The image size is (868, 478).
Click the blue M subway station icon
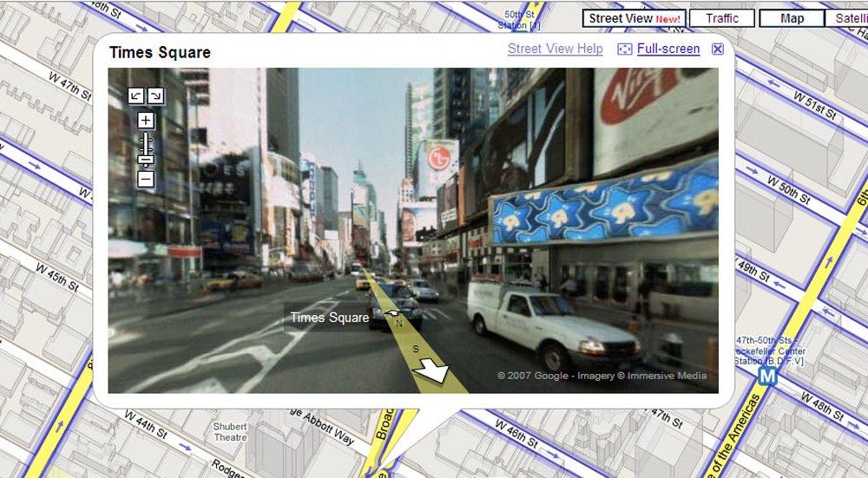pyautogui.click(x=767, y=377)
